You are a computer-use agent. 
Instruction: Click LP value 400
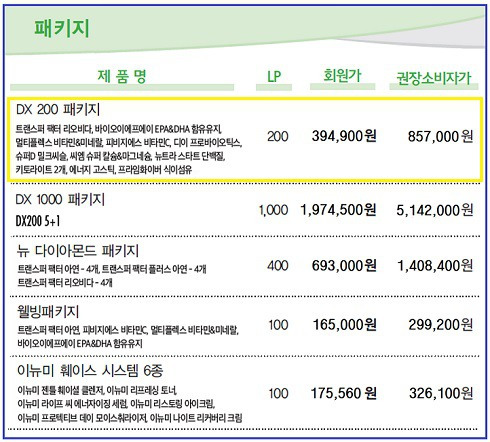click(278, 266)
